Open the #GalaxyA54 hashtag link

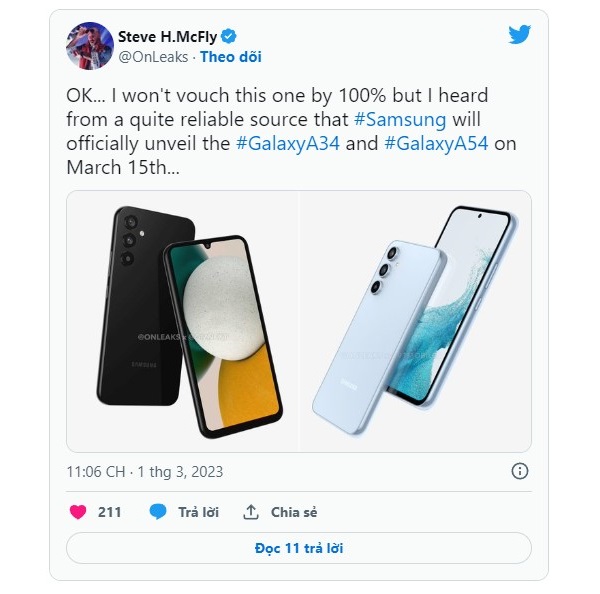click(436, 144)
